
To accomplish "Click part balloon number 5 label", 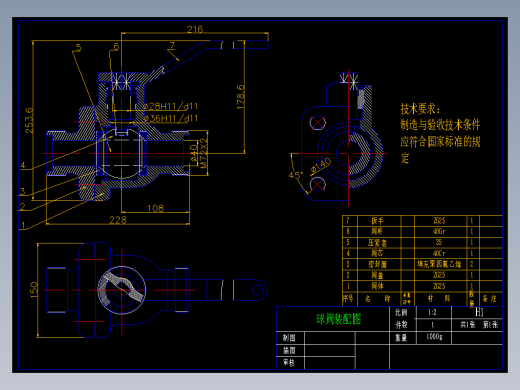I will [78, 48].
